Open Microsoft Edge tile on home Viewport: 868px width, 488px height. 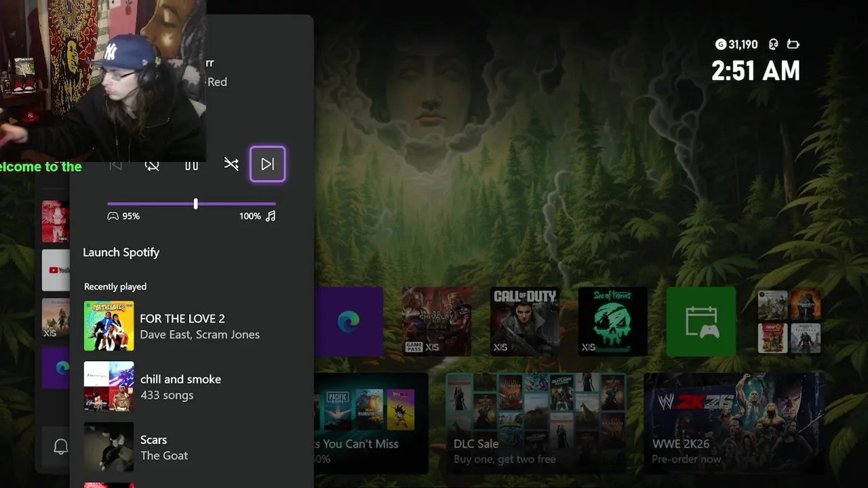349,321
